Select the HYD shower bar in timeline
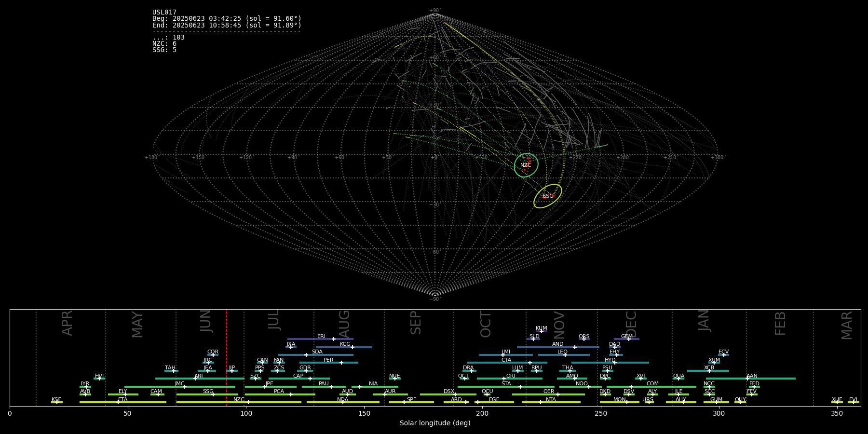This screenshot has width=868, height=434. tap(610, 363)
